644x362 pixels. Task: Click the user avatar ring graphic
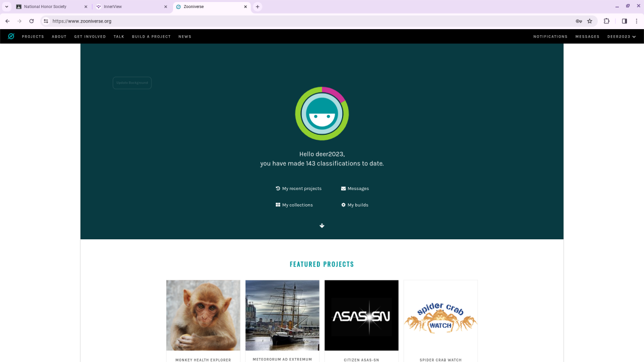coord(322,114)
